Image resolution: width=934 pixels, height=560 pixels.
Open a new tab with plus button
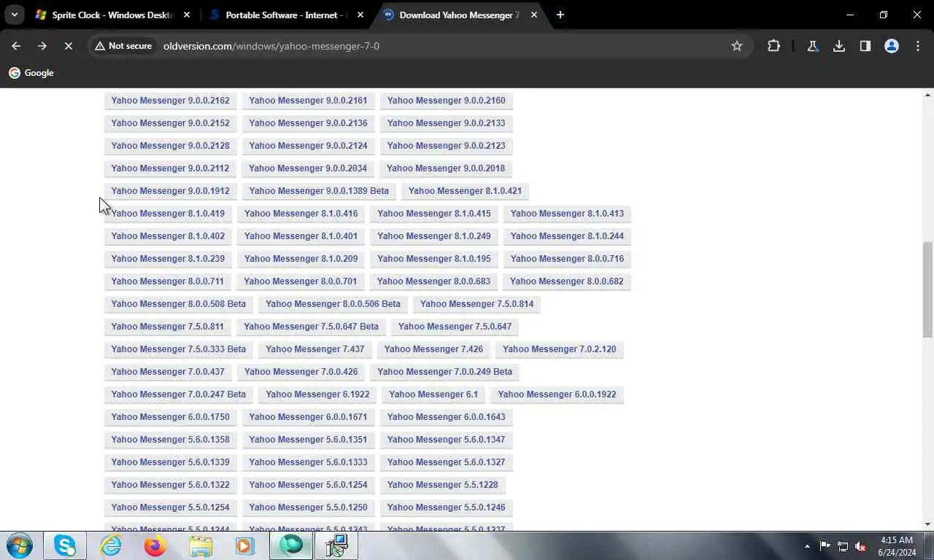[560, 15]
